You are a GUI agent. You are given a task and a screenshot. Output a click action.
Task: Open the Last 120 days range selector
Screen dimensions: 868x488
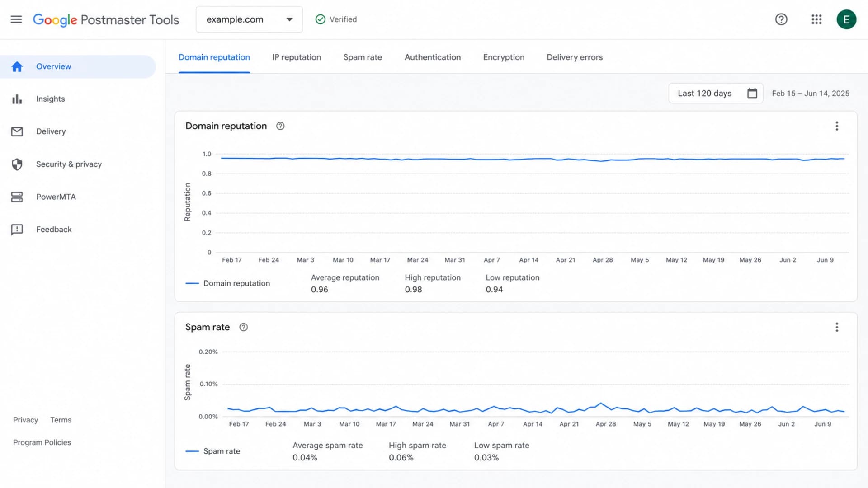point(716,94)
